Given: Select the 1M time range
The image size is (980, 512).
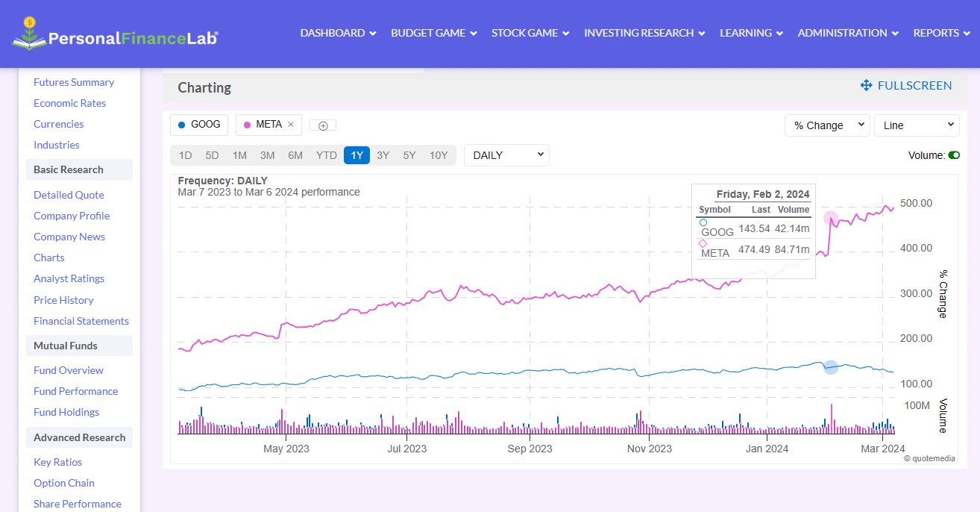Looking at the screenshot, I should 239,155.
